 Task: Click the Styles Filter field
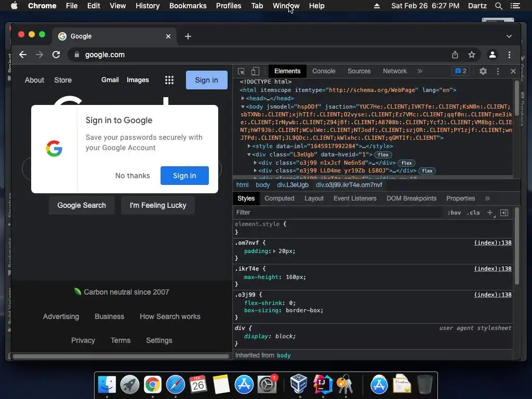(x=339, y=212)
